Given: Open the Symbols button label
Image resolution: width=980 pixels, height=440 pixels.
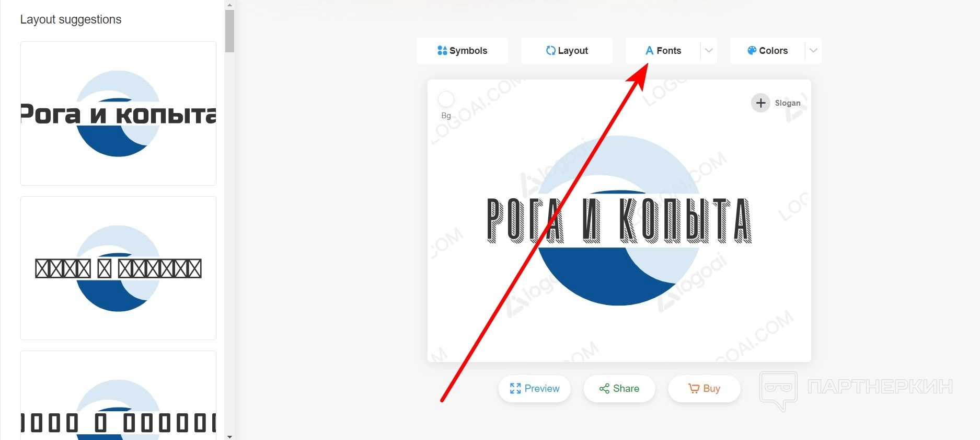Looking at the screenshot, I should coord(468,51).
